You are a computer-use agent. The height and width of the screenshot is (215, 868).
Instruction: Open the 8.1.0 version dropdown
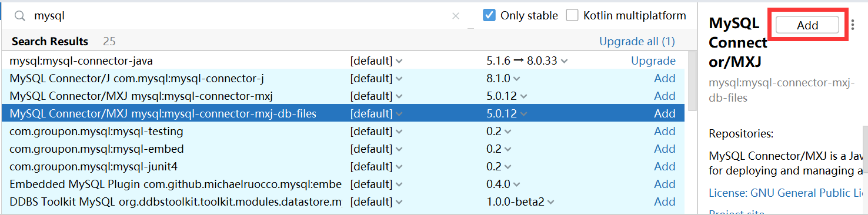tap(503, 78)
